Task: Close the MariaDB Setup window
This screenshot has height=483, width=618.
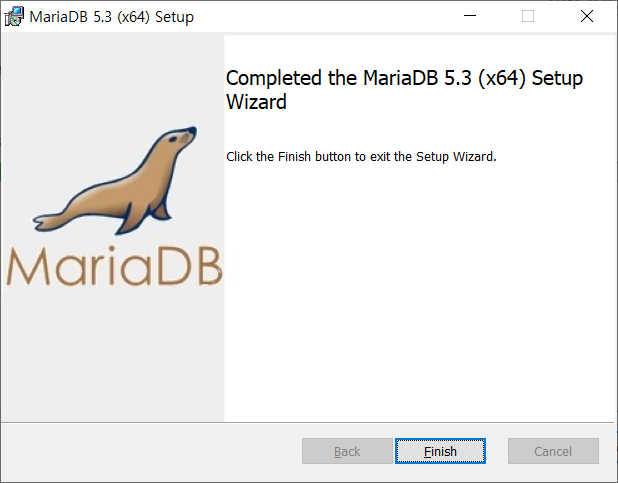Action: click(587, 16)
